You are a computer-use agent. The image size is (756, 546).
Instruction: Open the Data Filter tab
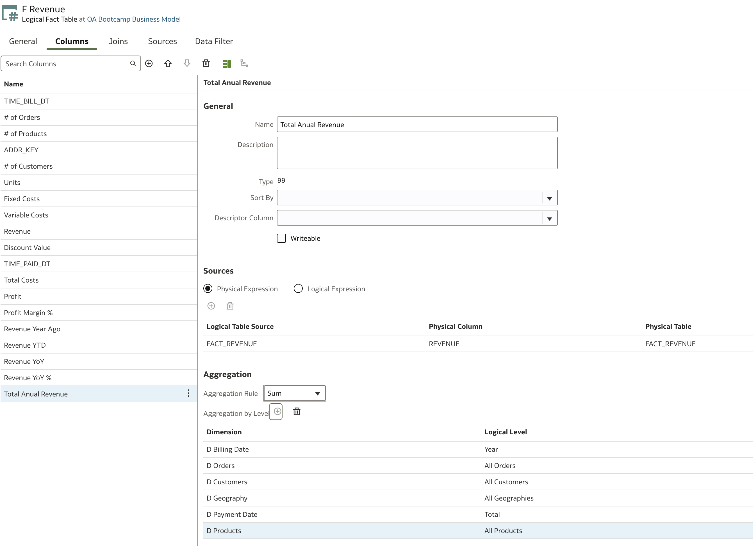[214, 41]
